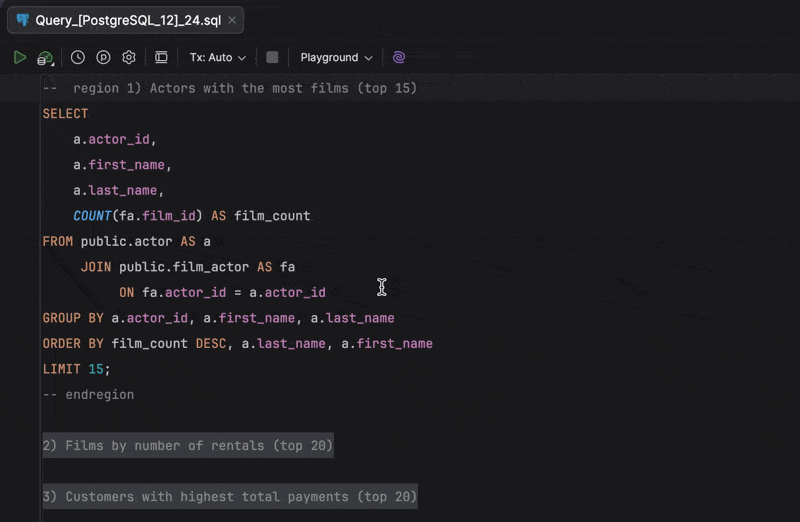This screenshot has width=800, height=522.
Task: Place cursor on the LIMIT 15 line
Action: pos(76,369)
